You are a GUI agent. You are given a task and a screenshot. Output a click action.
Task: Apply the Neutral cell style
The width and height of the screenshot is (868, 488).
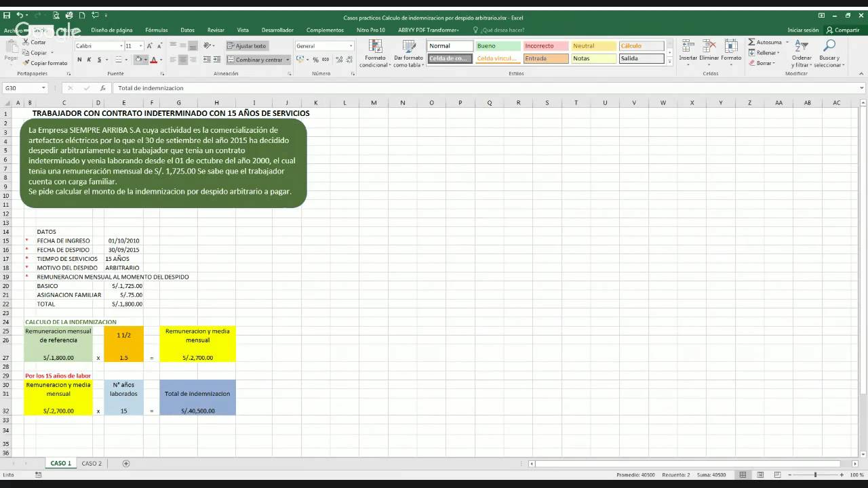[593, 46]
